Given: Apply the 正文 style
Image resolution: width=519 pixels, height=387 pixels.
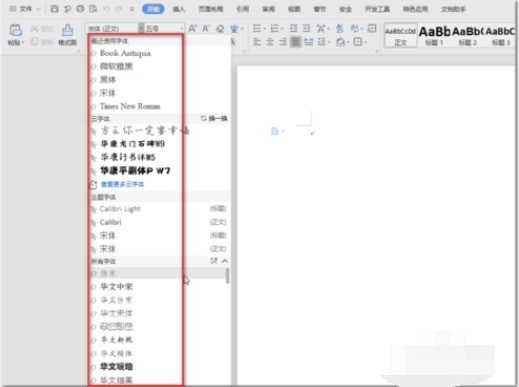Looking at the screenshot, I should [x=401, y=35].
